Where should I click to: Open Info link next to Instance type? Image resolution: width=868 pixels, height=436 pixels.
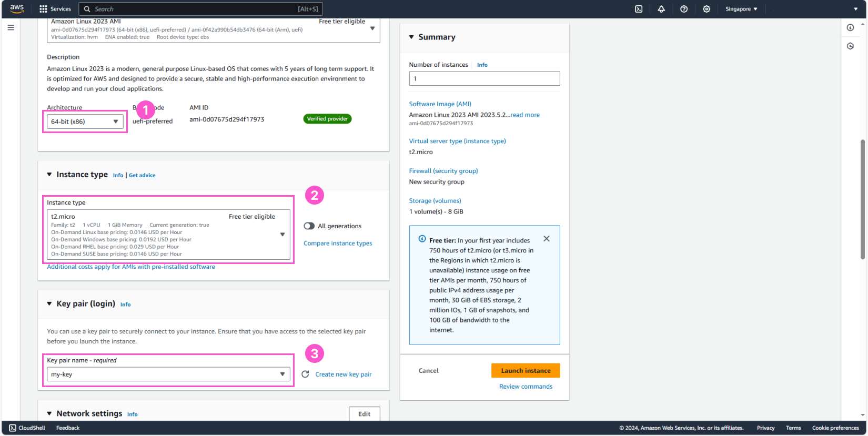(118, 175)
